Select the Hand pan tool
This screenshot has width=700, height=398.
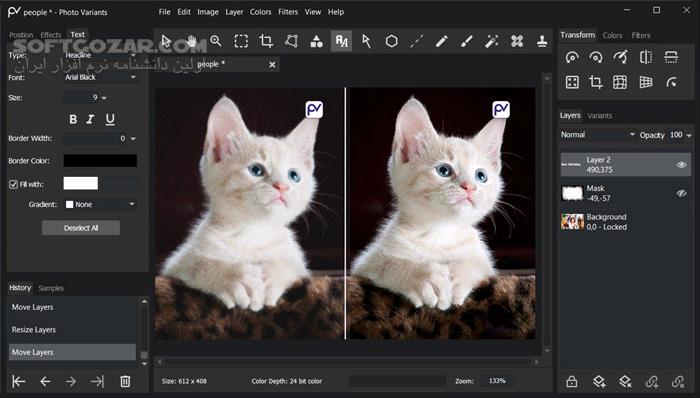[191, 41]
